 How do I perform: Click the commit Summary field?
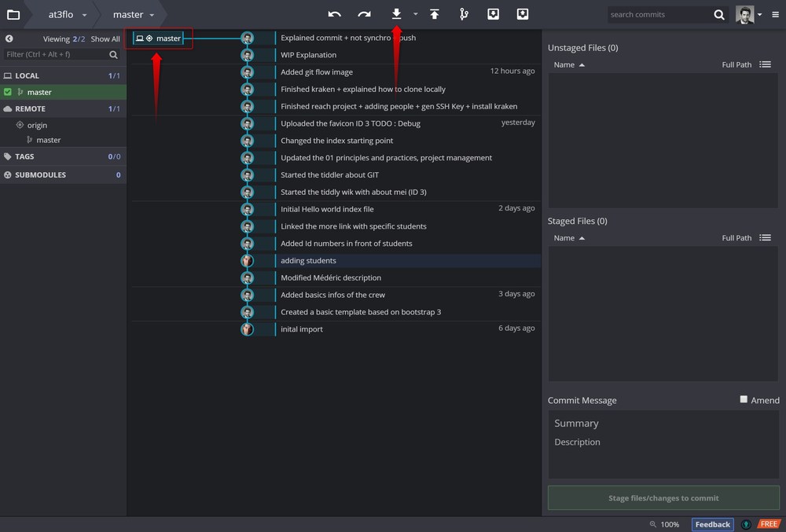tap(663, 423)
